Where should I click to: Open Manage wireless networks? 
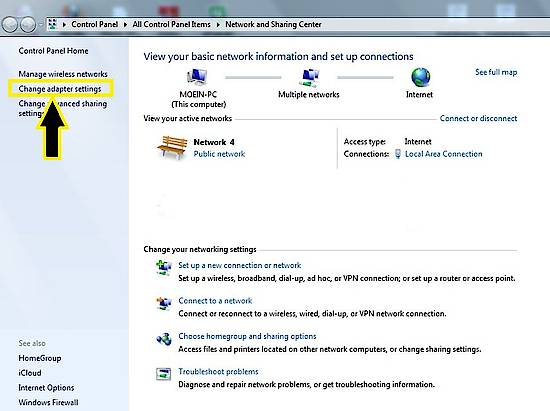[63, 74]
